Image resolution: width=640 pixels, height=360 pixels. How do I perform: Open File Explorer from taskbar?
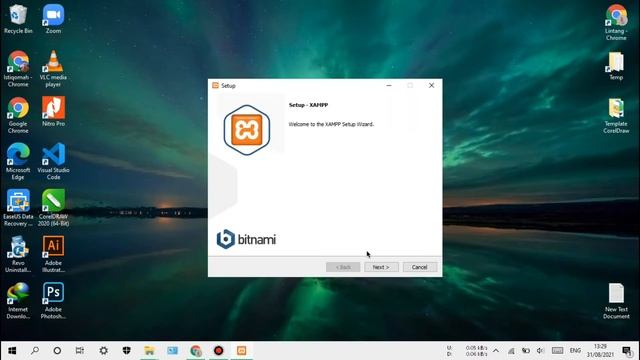coord(149,351)
